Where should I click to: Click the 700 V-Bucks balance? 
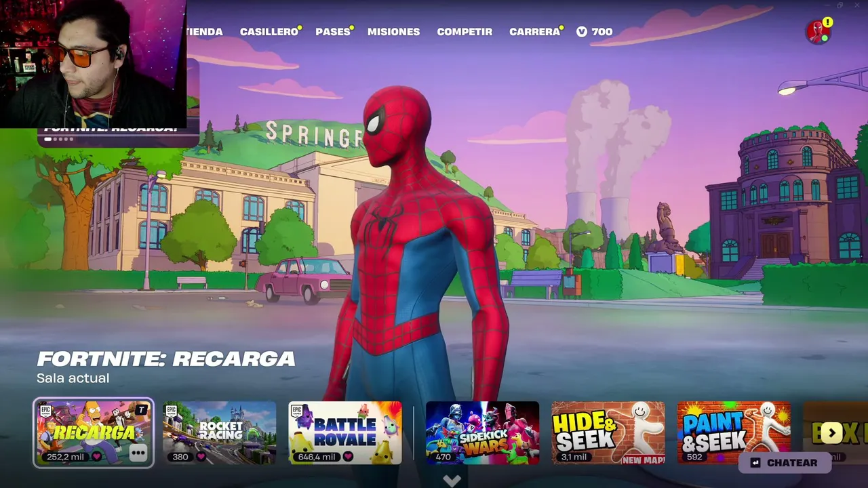point(601,32)
